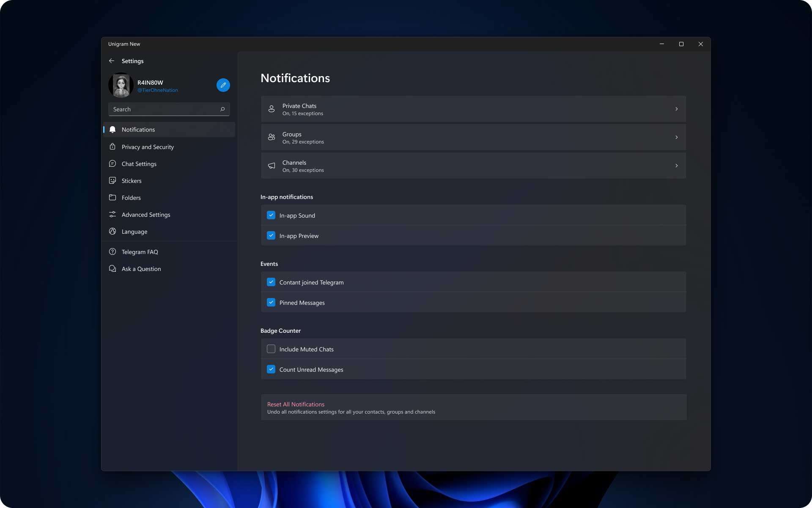Screen dimensions: 812x508
Task: Close the Unigram New window
Action: [701, 44]
